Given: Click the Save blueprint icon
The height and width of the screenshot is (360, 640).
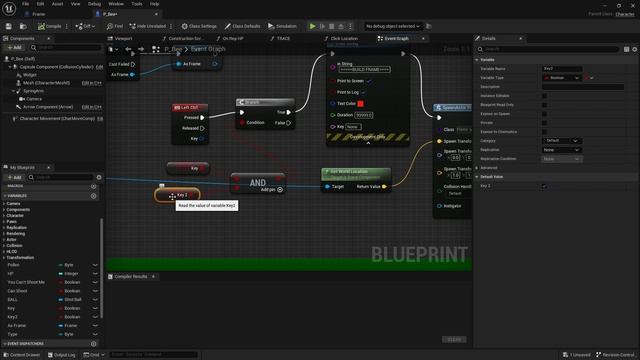Looking at the screenshot, I should [x=9, y=26].
